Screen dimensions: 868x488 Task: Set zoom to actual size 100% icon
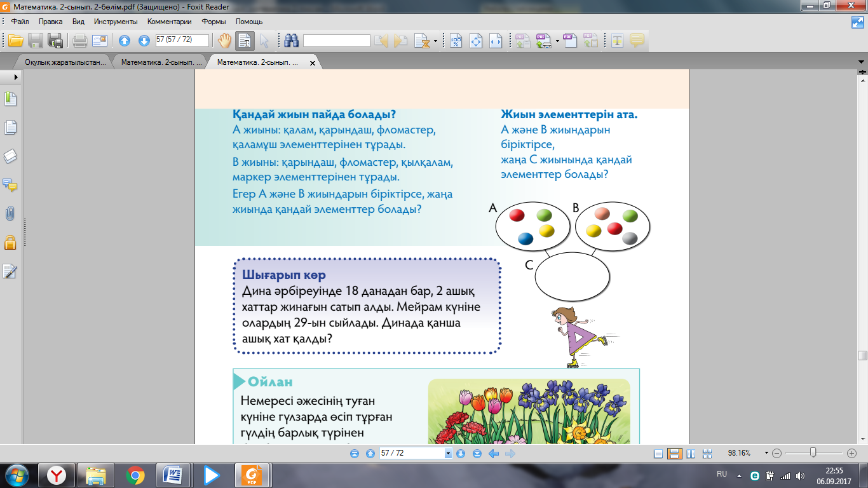click(x=456, y=41)
